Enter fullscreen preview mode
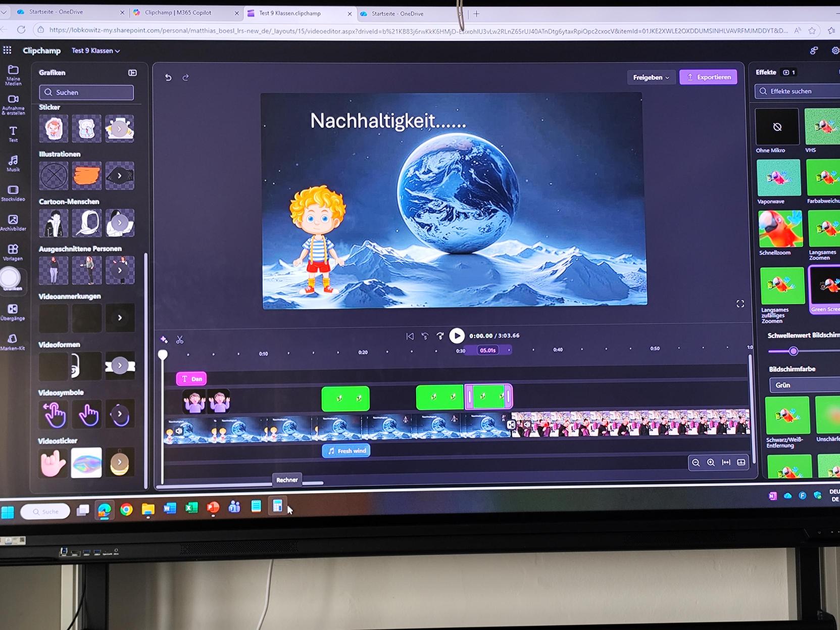The width and height of the screenshot is (840, 630). 740,304
